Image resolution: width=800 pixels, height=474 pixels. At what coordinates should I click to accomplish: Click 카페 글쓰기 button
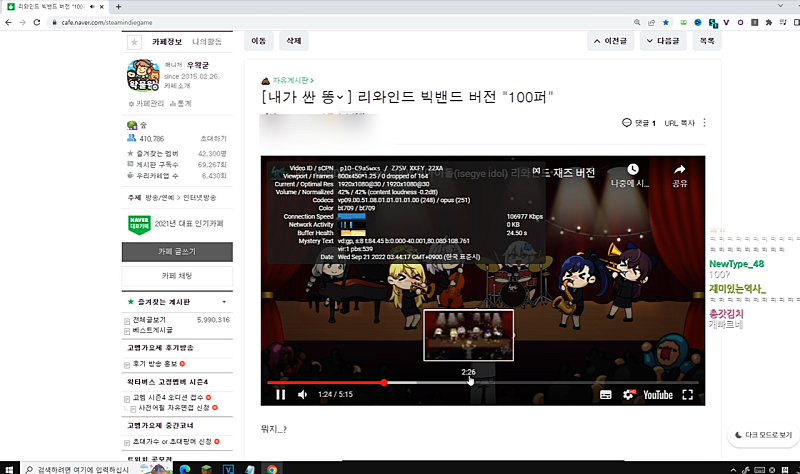pos(177,252)
